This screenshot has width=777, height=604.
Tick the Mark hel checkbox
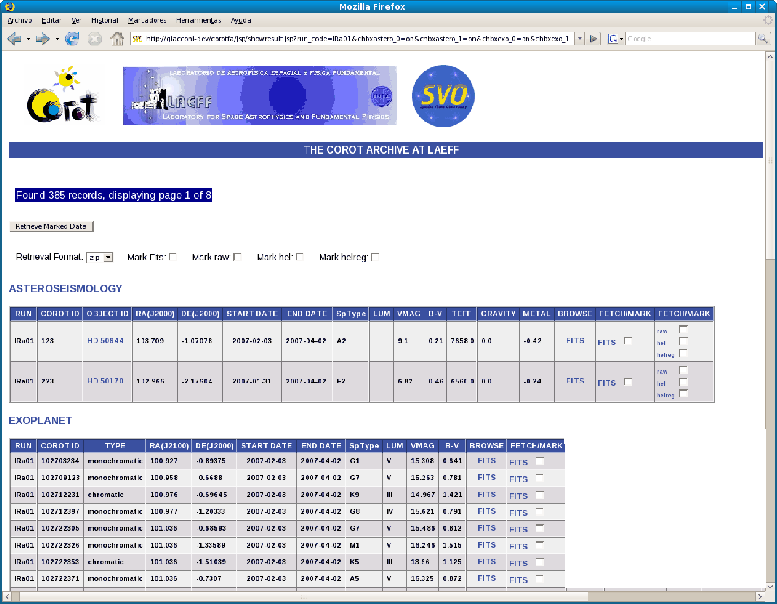299,257
